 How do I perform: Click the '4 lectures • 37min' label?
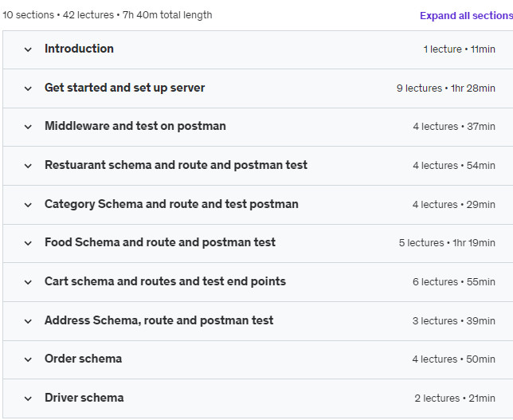pyautogui.click(x=454, y=127)
